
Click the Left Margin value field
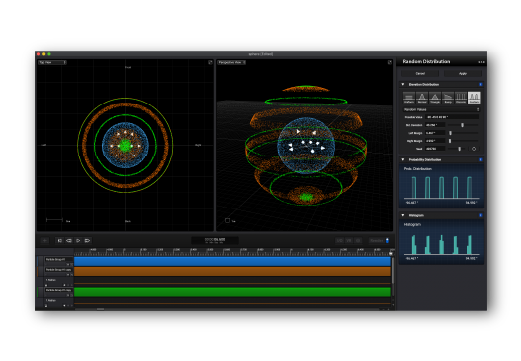click(x=435, y=133)
